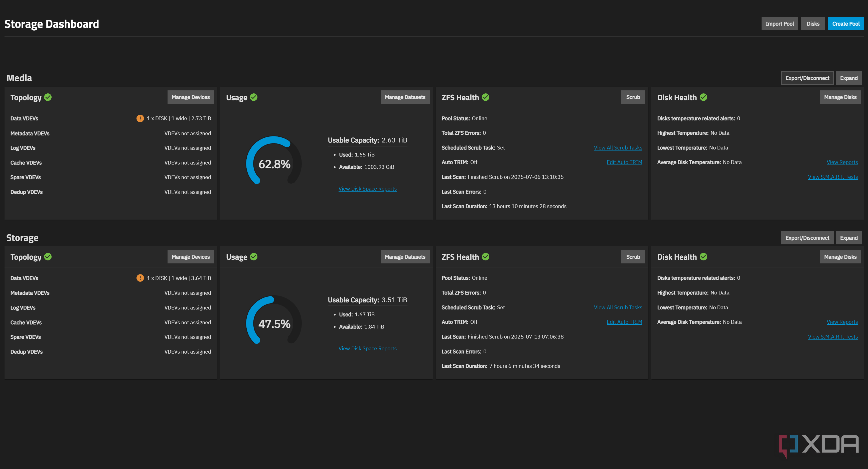Click 'Available: 1003.93 GiB' value

tap(367, 167)
